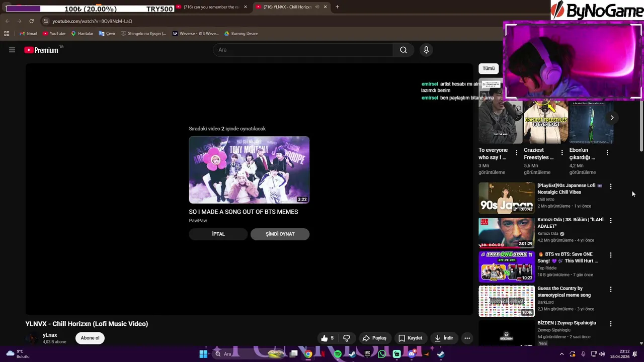
Task: Advance the shorts shelf with right arrow
Action: [x=612, y=118]
